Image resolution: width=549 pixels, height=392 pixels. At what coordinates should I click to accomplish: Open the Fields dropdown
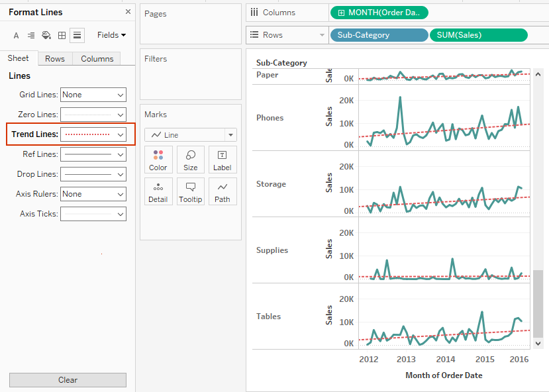[111, 34]
